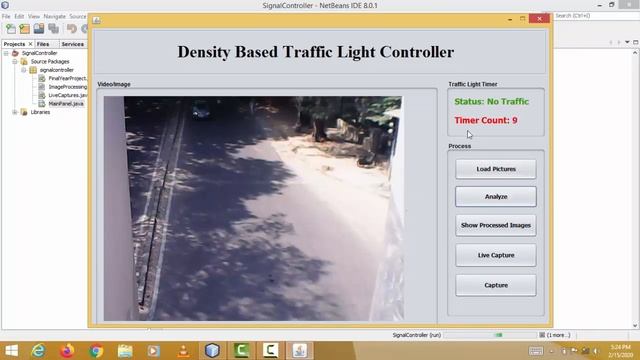
Task: Open the View menu
Action: click(x=34, y=16)
